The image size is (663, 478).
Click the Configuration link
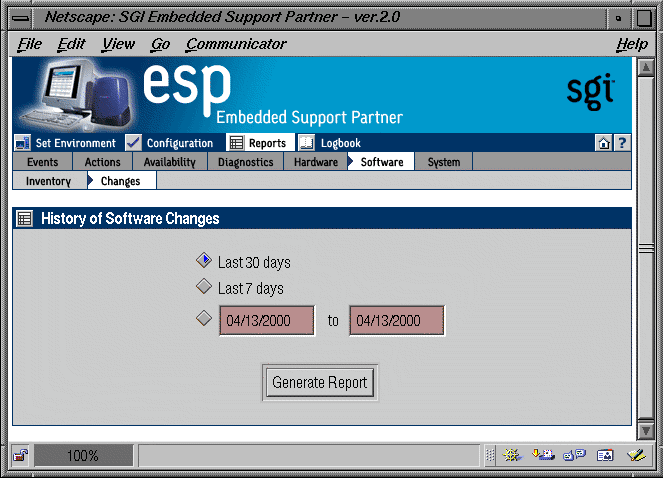click(180, 143)
